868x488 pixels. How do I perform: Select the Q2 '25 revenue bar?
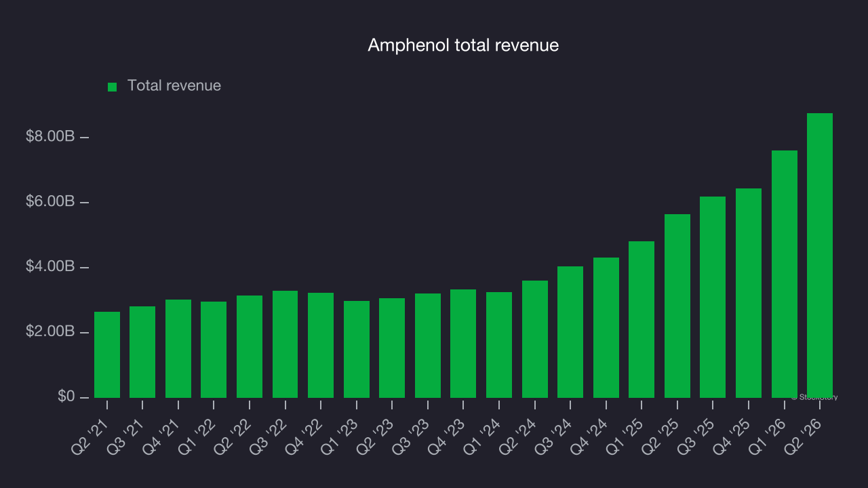(677, 306)
